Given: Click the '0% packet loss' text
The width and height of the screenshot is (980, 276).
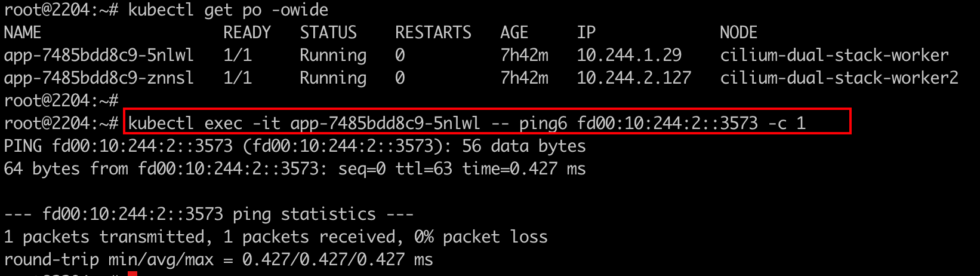Looking at the screenshot, I should 480,237.
